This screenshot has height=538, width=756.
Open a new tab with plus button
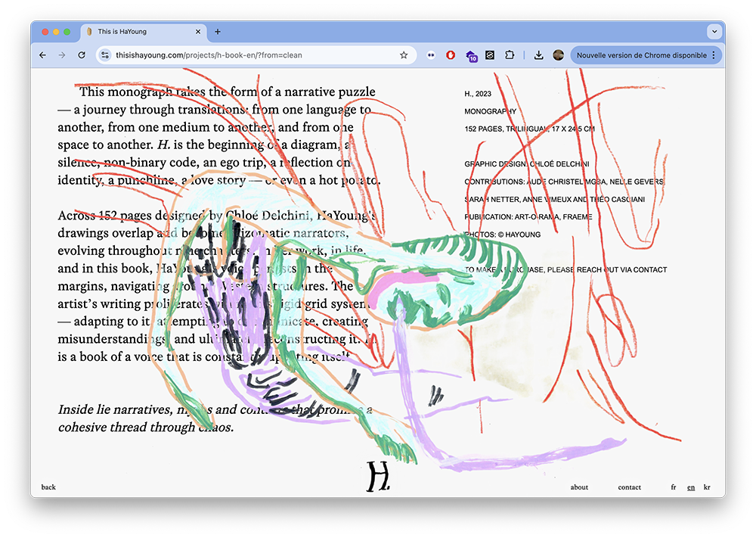218,32
